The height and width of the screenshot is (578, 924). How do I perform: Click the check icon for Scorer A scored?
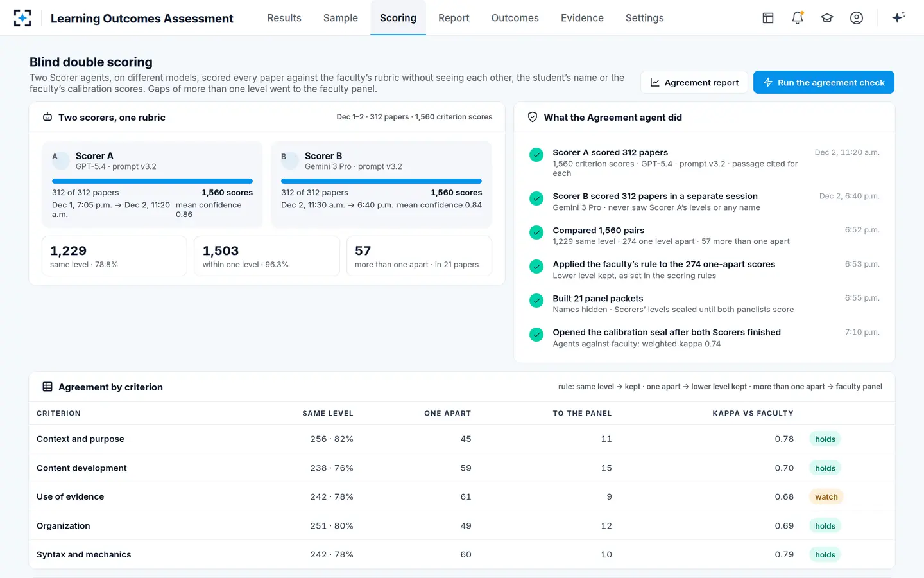[536, 155]
